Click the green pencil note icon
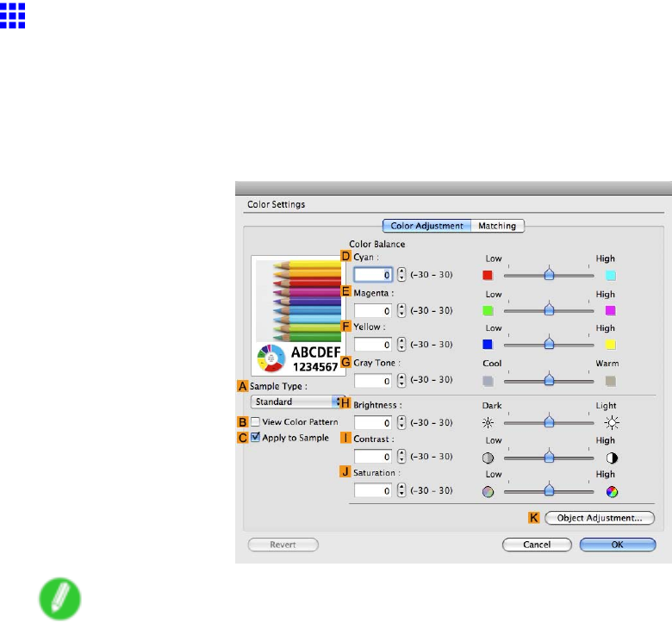Viewport: 672px width, 623px height. point(60,599)
